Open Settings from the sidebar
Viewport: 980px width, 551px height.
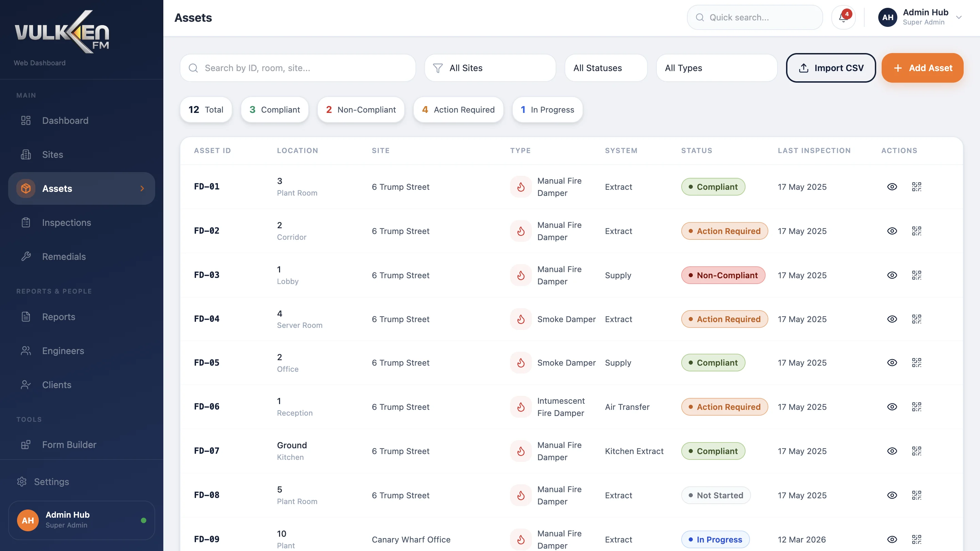pos(51,481)
